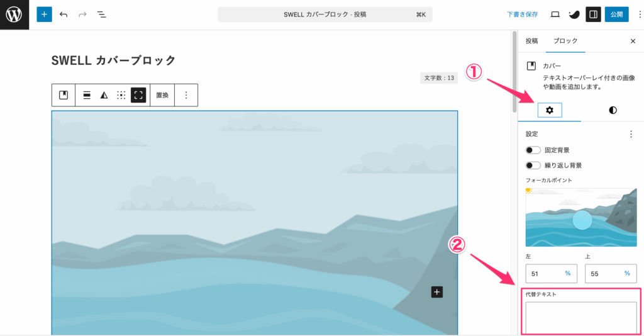Open the block inserter plus button
The width and height of the screenshot is (644, 336).
[x=45, y=14]
